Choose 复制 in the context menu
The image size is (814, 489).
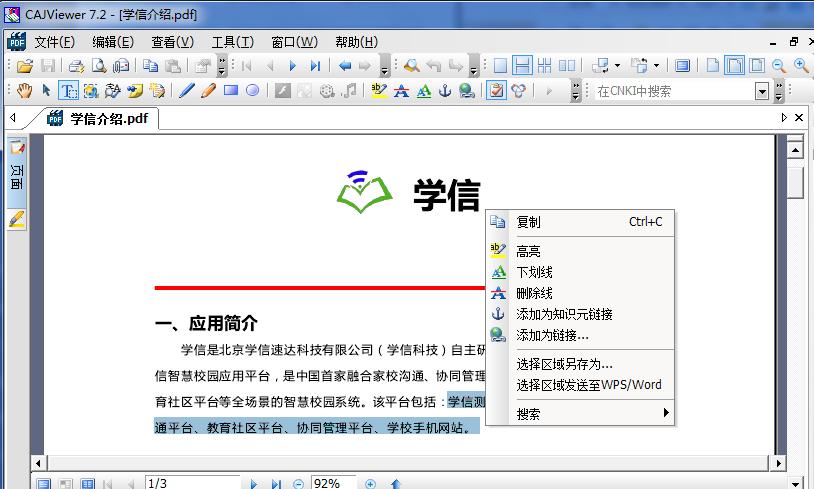580,222
